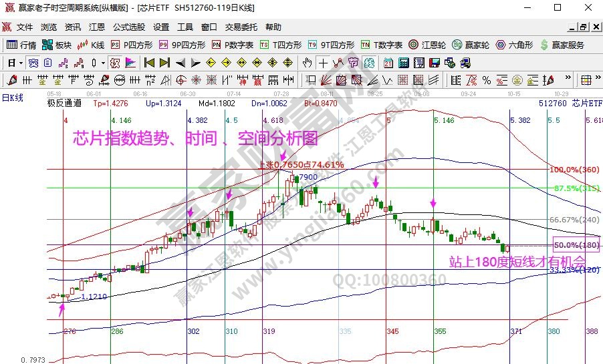Open the 六角形 hexagon chart tool
This screenshot has width=603, height=364.
coord(513,45)
